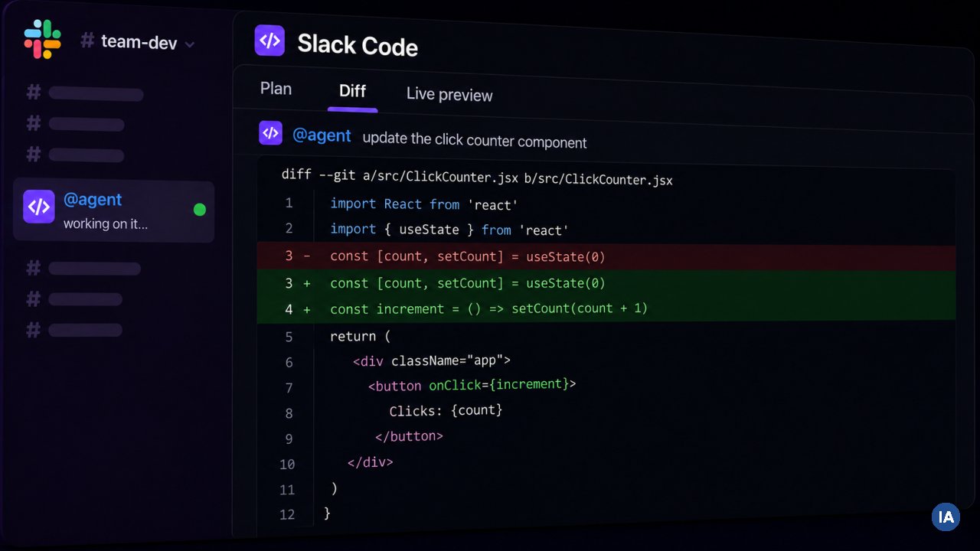This screenshot has height=551, width=980.
Task: Open the @agent sidebar conversation
Action: click(x=113, y=210)
